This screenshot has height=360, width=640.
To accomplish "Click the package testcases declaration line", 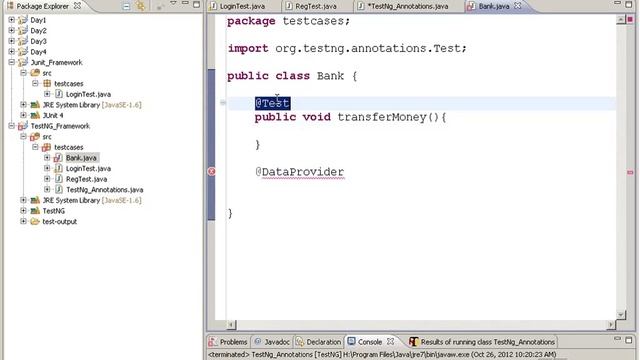I will point(289,21).
